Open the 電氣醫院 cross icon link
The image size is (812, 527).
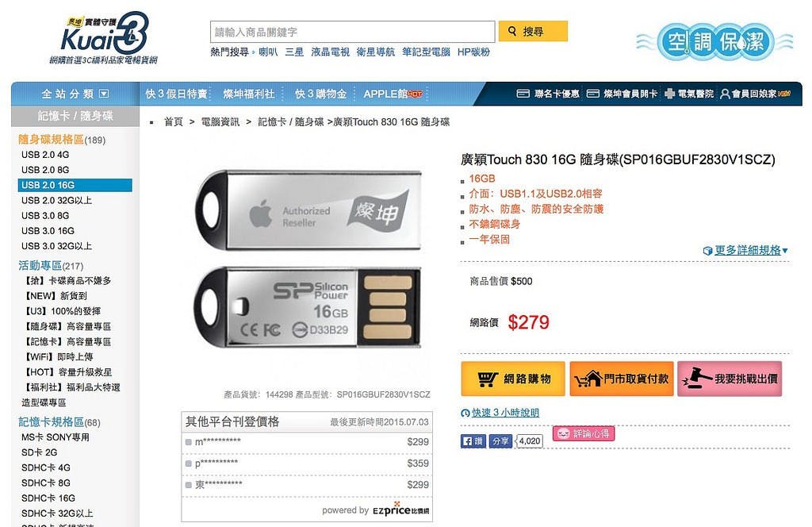pos(669,94)
